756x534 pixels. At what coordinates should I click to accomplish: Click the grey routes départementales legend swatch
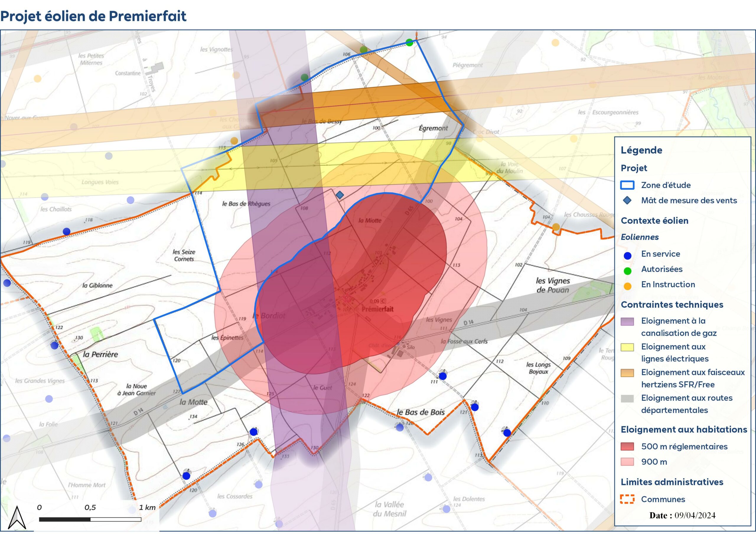(x=627, y=399)
